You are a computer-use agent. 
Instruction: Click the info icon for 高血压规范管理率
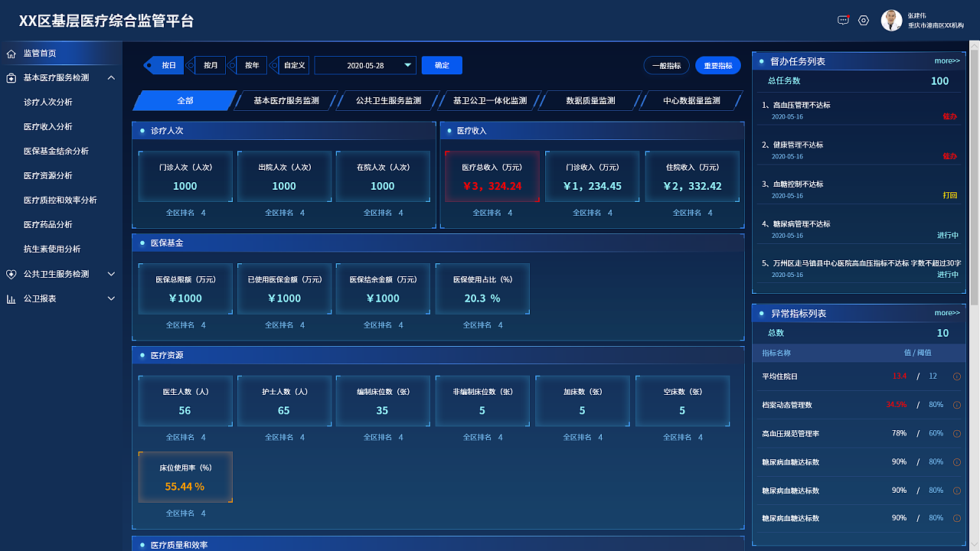click(x=956, y=434)
